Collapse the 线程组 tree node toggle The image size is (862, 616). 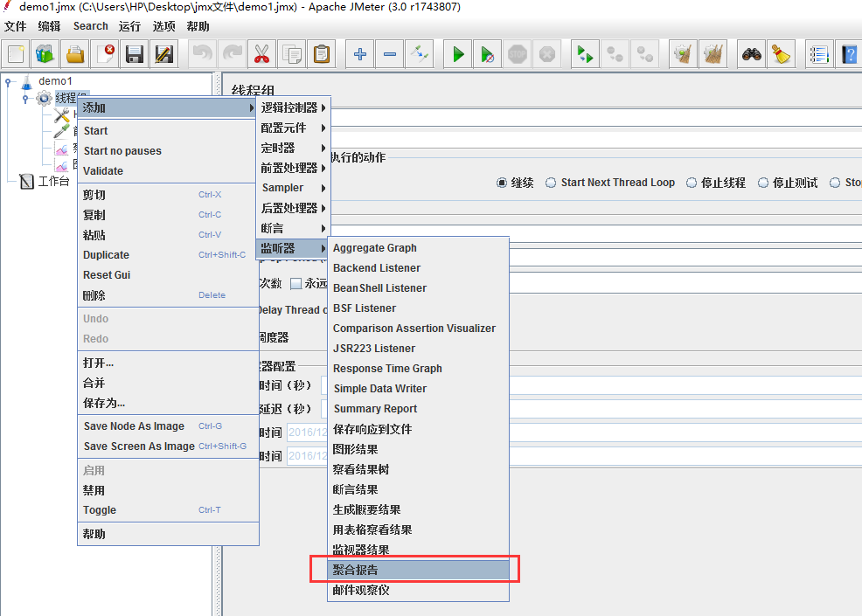[25, 99]
